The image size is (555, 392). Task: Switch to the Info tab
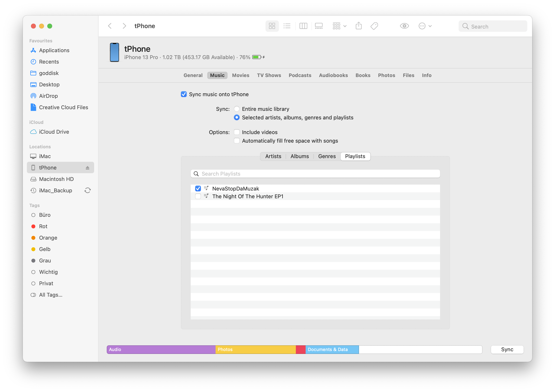427,75
